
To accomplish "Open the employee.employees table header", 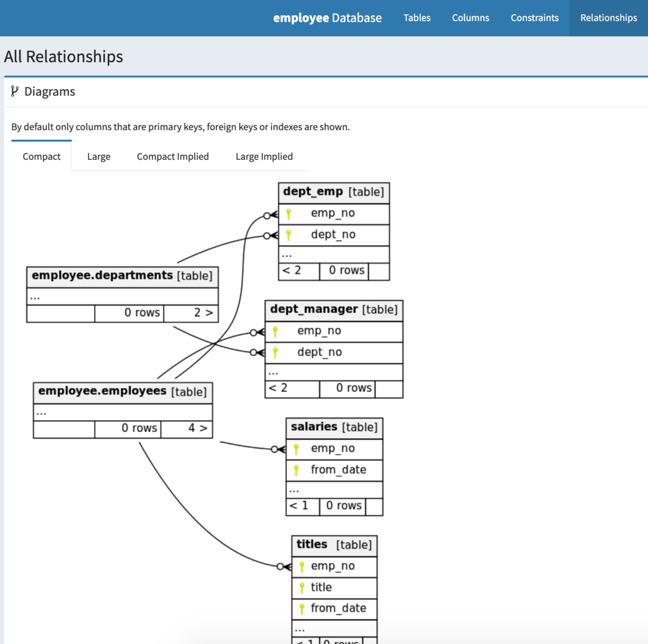I will [123, 392].
